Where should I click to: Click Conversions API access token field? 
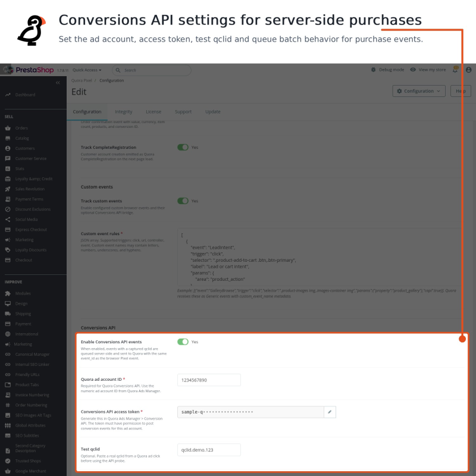click(x=250, y=412)
